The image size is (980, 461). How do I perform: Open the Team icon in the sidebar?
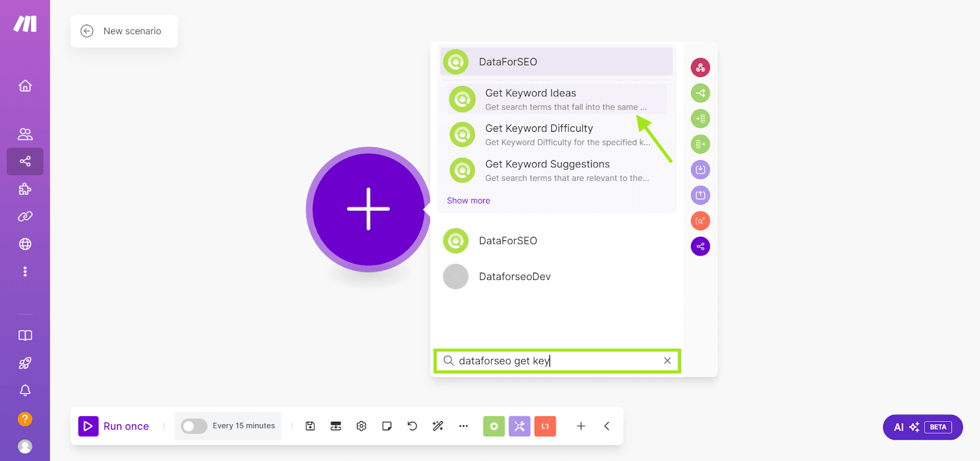(x=25, y=134)
